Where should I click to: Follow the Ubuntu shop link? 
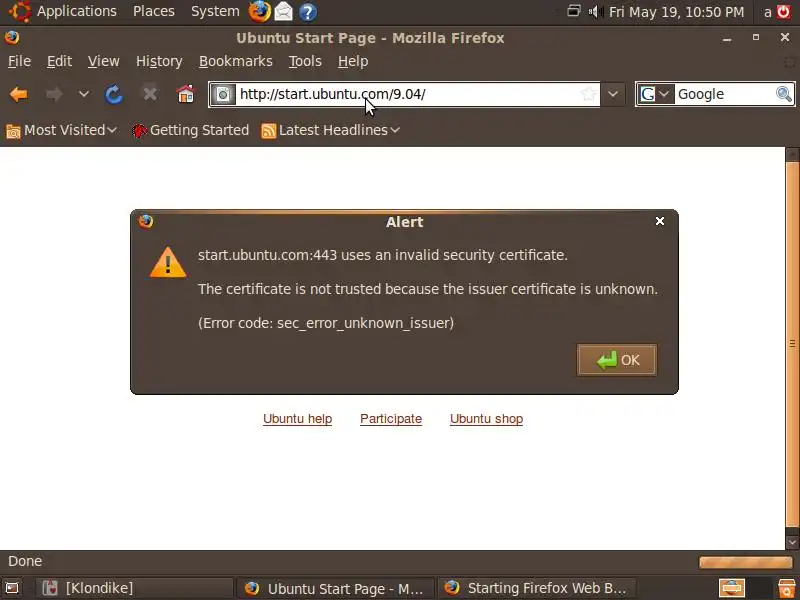pos(486,419)
